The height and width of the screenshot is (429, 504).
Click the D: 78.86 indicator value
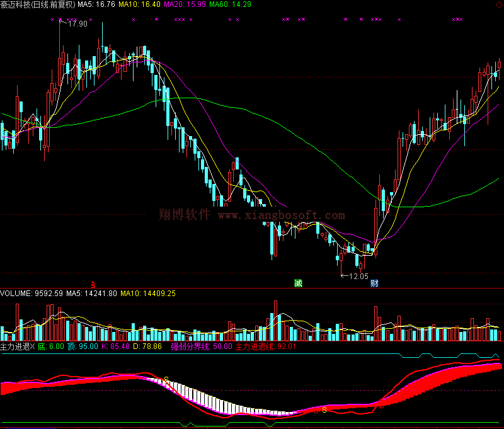(x=147, y=346)
